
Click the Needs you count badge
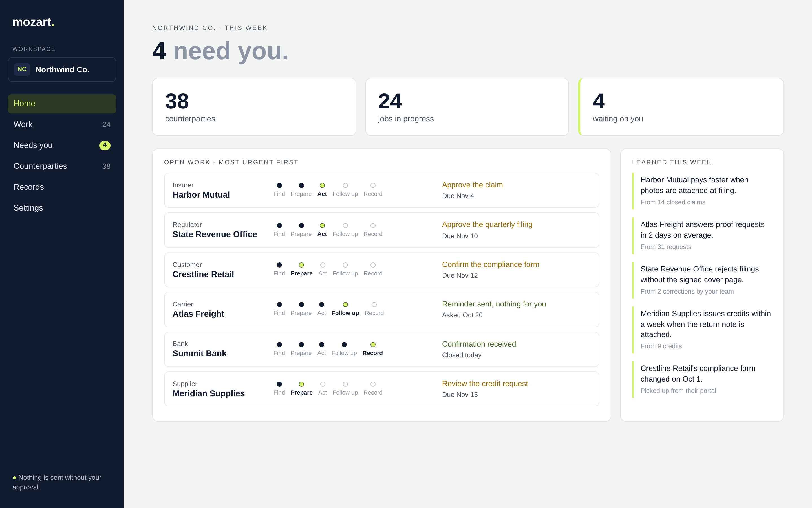(105, 145)
